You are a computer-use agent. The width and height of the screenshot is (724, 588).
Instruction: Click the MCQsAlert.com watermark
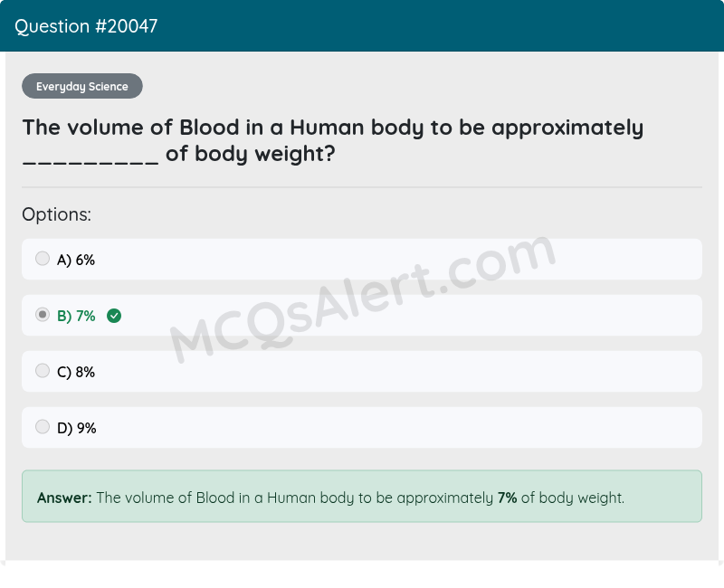coord(362,299)
